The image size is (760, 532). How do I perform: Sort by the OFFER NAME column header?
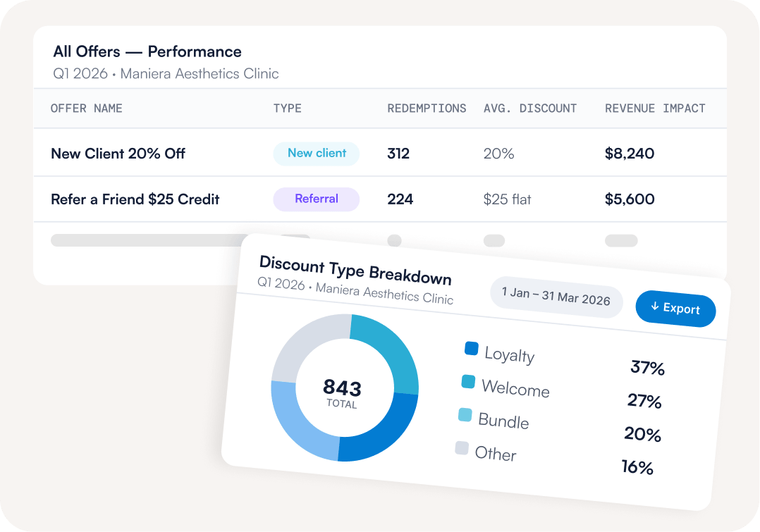(x=87, y=108)
